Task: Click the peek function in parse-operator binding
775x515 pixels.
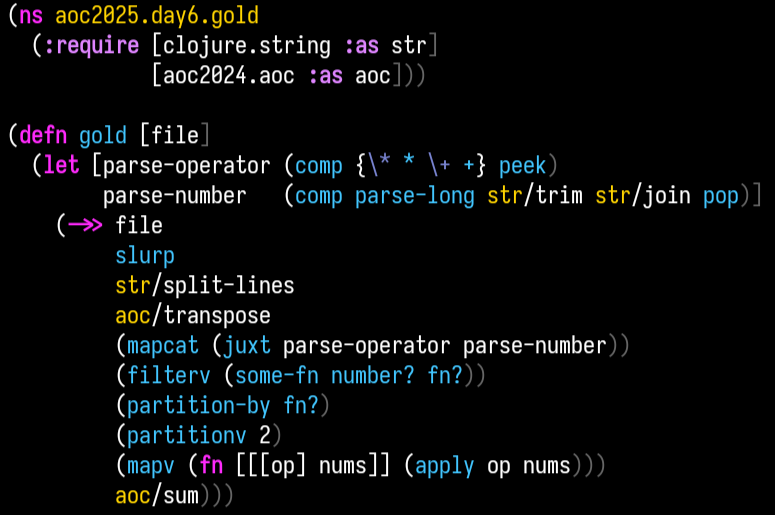Action: (522, 166)
